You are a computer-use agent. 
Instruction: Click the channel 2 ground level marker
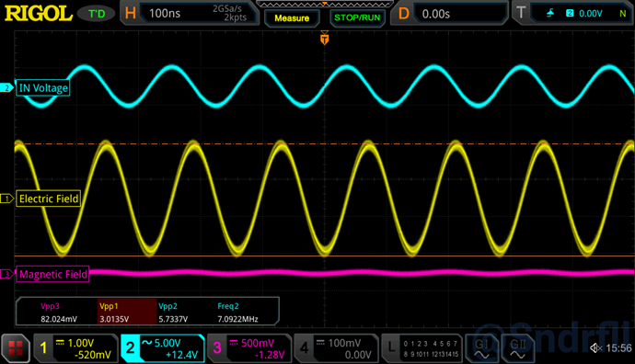coord(6,87)
